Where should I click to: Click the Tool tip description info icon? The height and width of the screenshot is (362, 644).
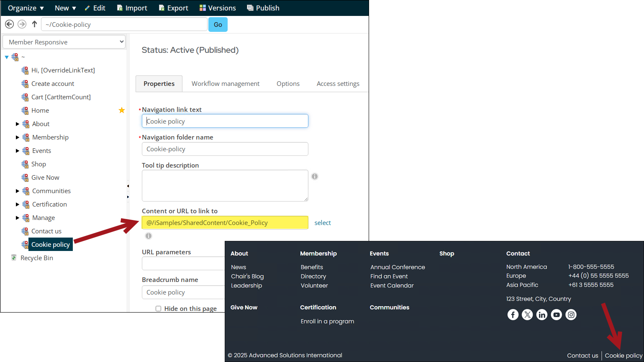pos(315,176)
